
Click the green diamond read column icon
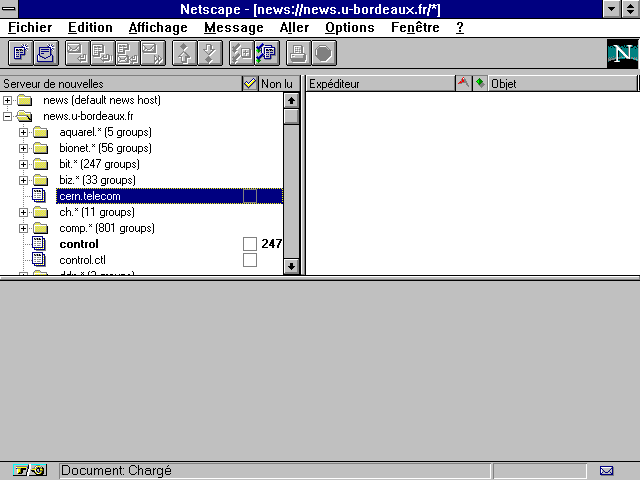(x=480, y=83)
